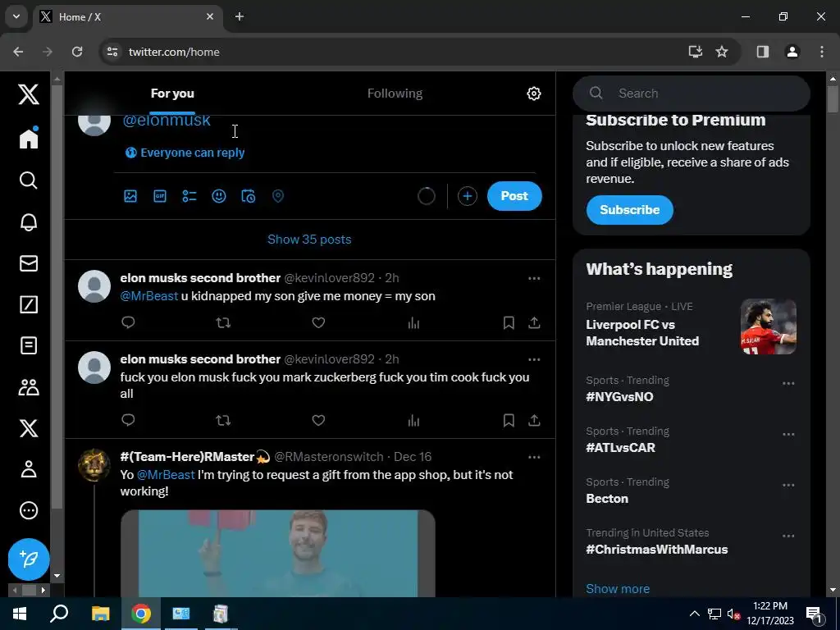Bookmark this page star icon
The width and height of the screenshot is (840, 630).
point(722,52)
